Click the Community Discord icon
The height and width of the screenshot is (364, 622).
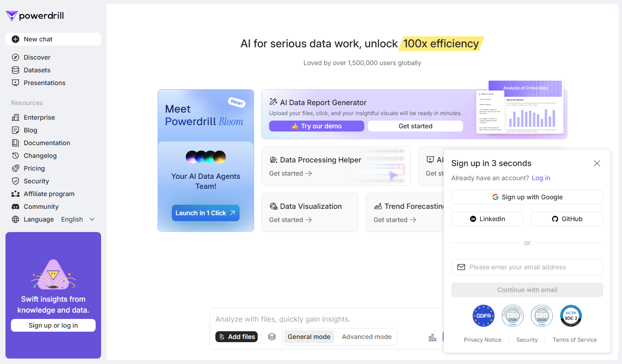(x=15, y=207)
